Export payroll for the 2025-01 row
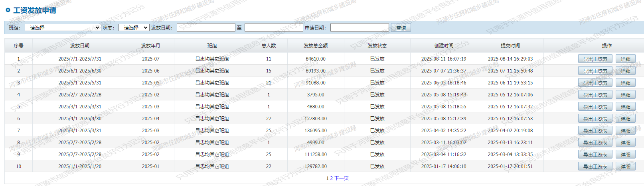Screen dimensions: 644x186 tap(595, 166)
